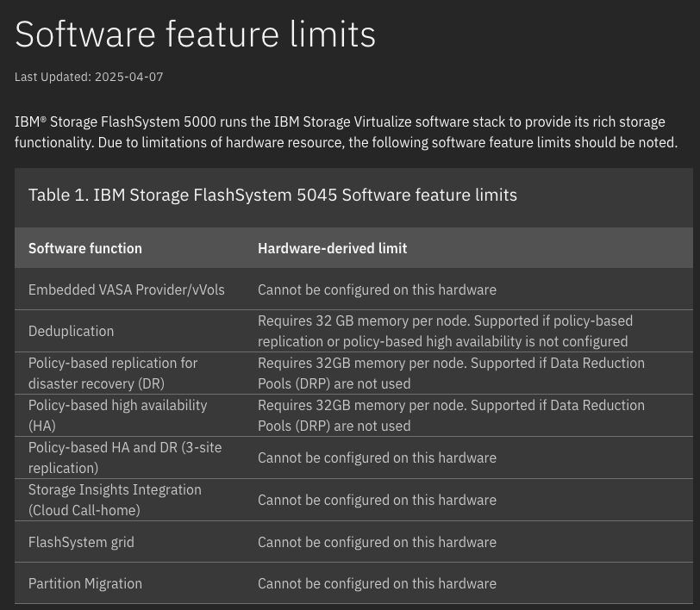Select the Storage Insights Integration cell
Image resolution: width=700 pixels, height=610 pixels.
tap(115, 500)
